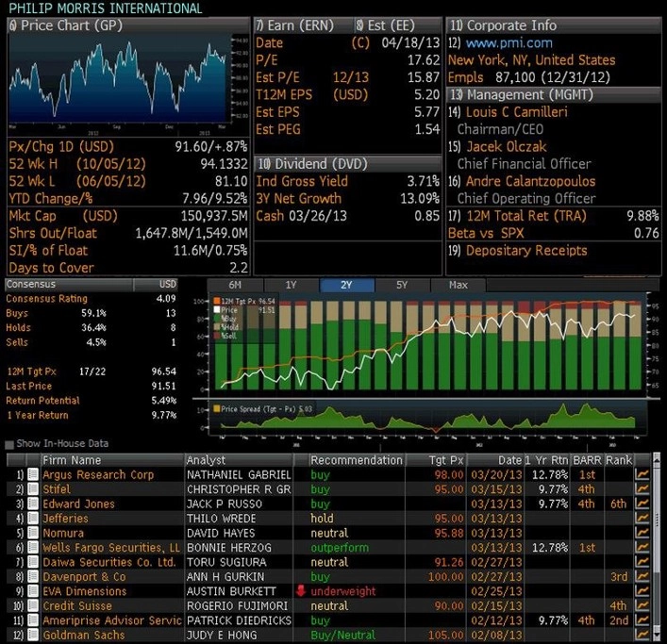Viewport: 667px width, 644px height.
Task: Click the Price white legend swatch
Action: pyautogui.click(x=217, y=310)
